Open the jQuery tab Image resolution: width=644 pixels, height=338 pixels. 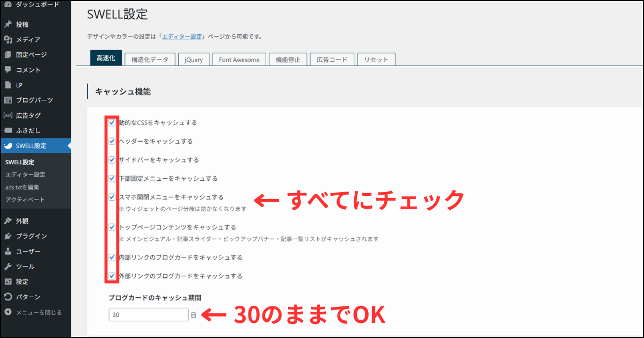194,60
